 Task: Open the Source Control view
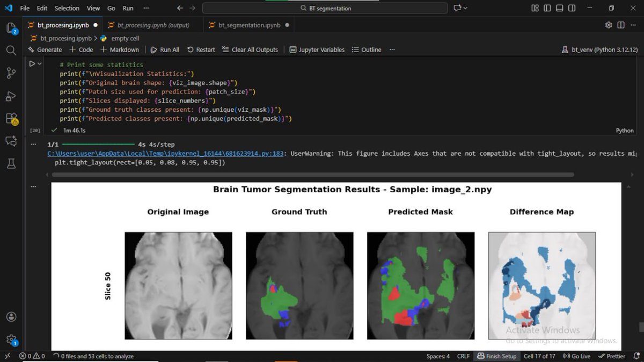(x=11, y=74)
